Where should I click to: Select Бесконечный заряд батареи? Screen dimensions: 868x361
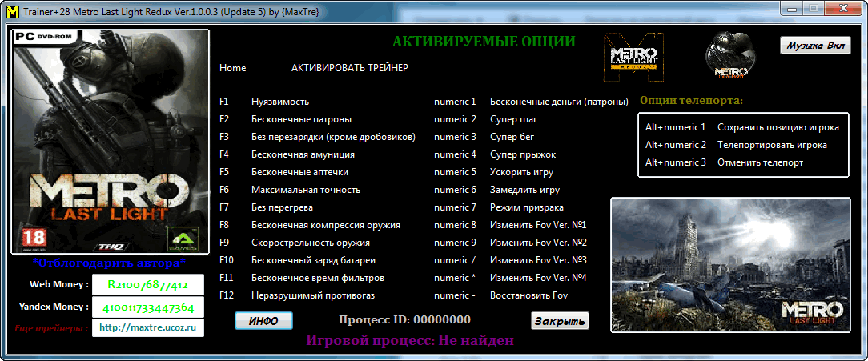click(x=313, y=260)
